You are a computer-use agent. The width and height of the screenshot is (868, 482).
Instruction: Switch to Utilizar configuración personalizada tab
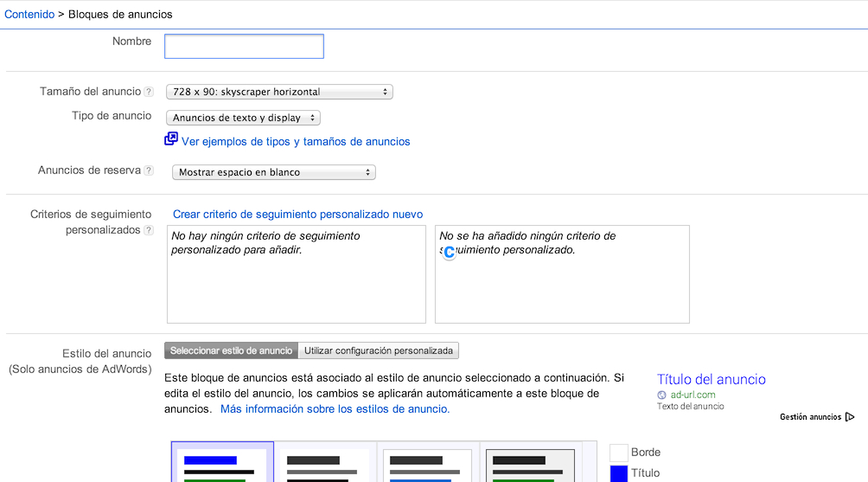pos(379,350)
